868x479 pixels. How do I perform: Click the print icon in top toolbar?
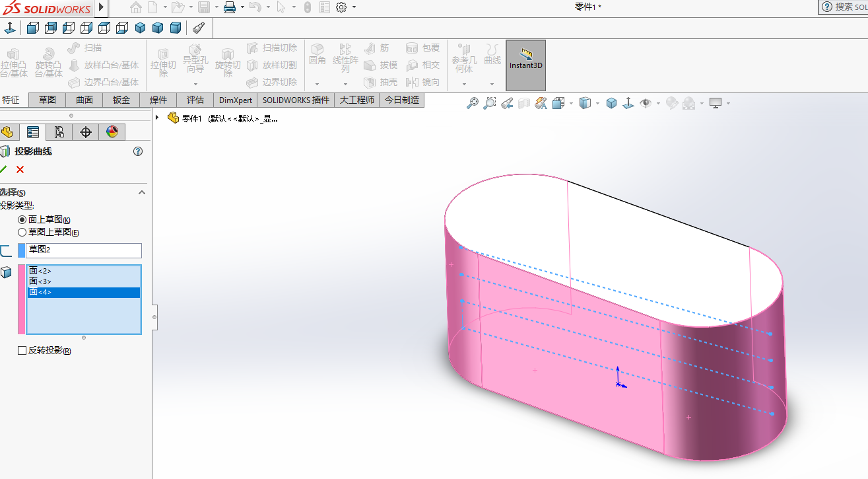[230, 7]
